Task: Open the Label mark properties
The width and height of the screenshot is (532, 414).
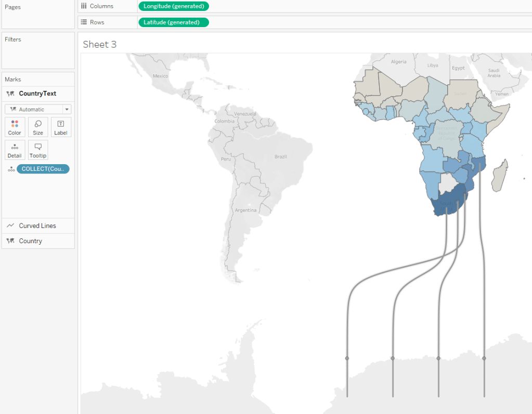Action: [x=61, y=127]
